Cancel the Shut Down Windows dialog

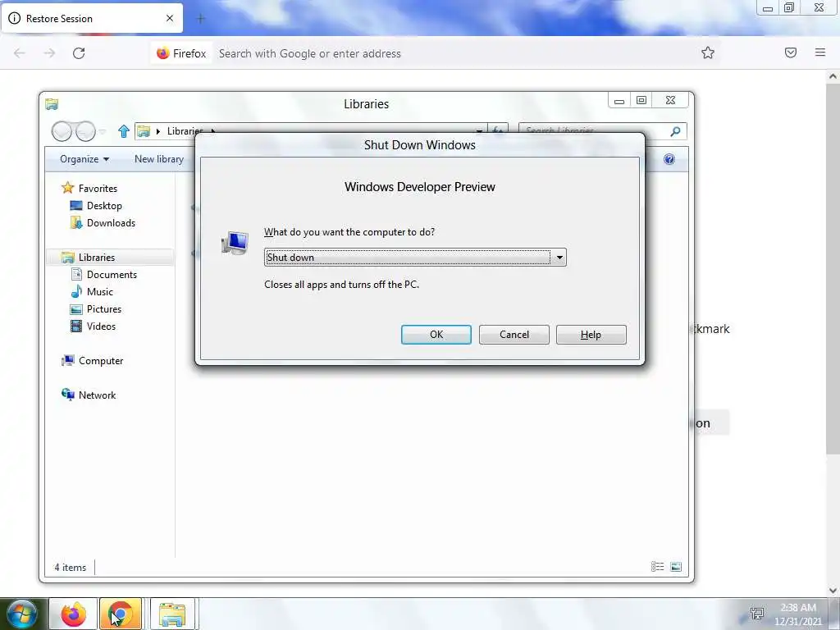(x=514, y=335)
